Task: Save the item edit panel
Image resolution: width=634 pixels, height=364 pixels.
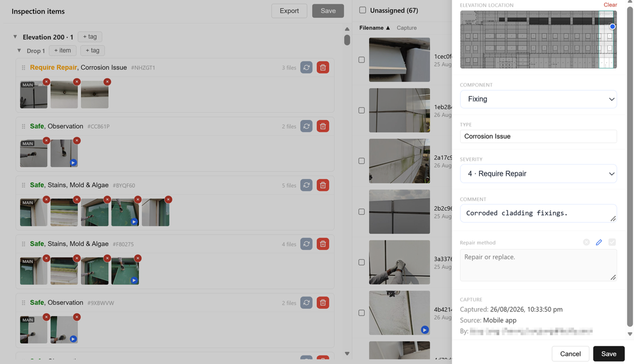Action: point(609,354)
